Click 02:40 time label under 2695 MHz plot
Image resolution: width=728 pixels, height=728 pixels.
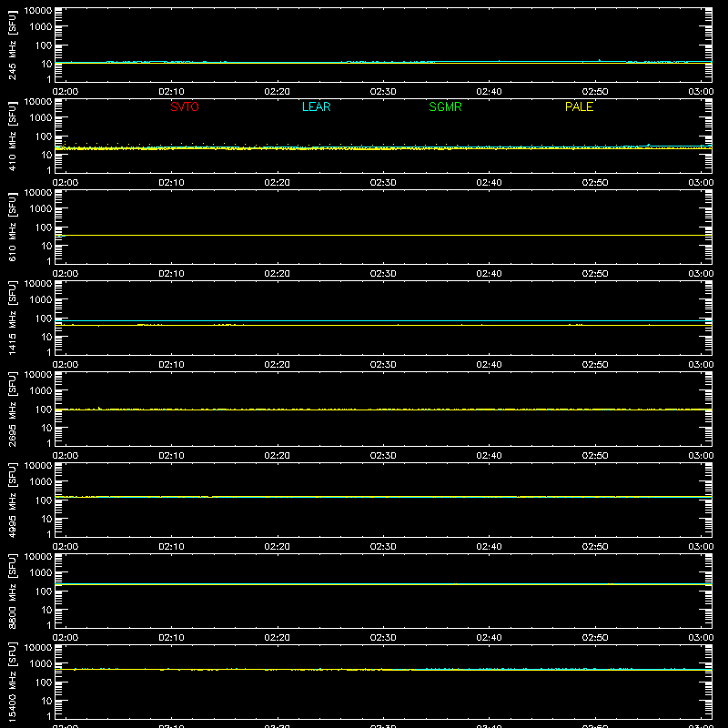point(489,456)
